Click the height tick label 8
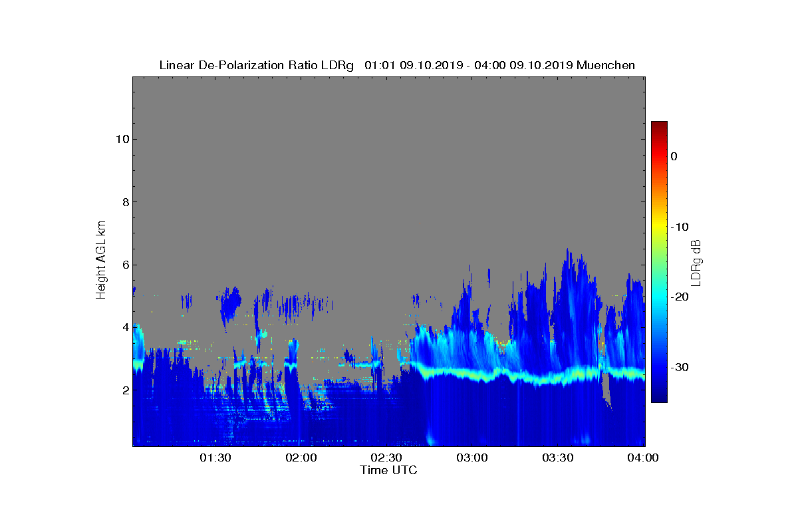798x532 pixels. [124, 202]
